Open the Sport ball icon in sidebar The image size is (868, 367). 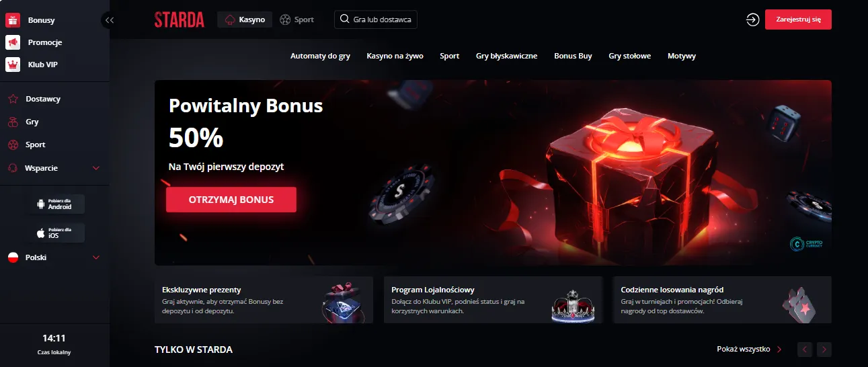(x=13, y=145)
